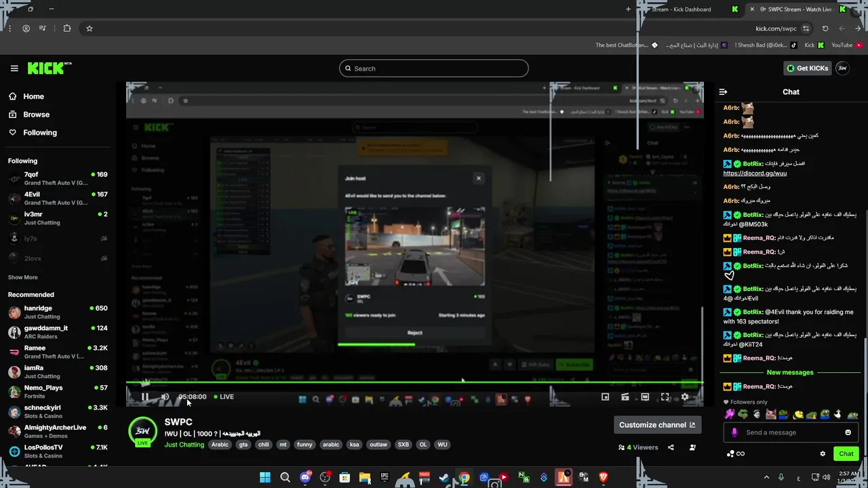Share the stream
The height and width of the screenshot is (488, 868).
coord(671,447)
